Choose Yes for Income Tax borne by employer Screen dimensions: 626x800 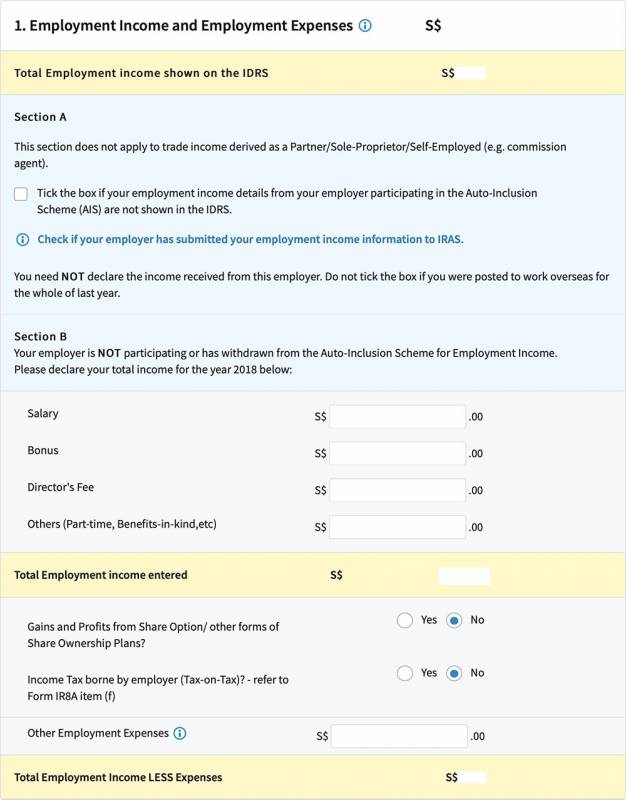pyautogui.click(x=405, y=673)
